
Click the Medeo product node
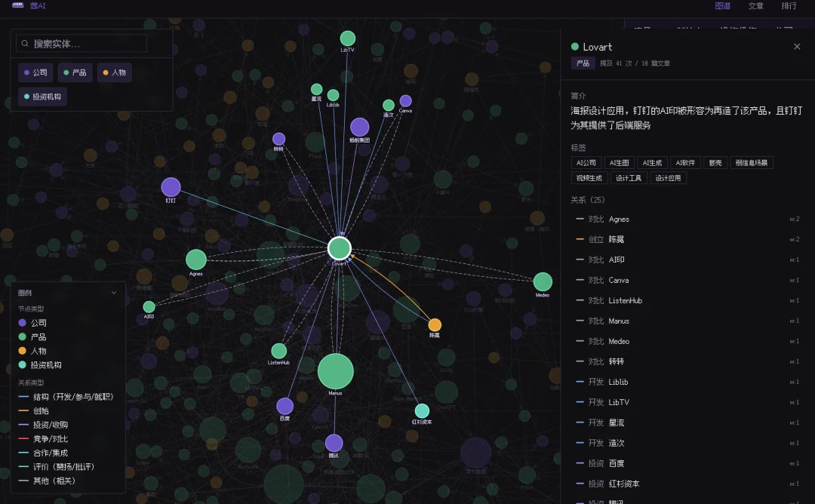coord(543,282)
